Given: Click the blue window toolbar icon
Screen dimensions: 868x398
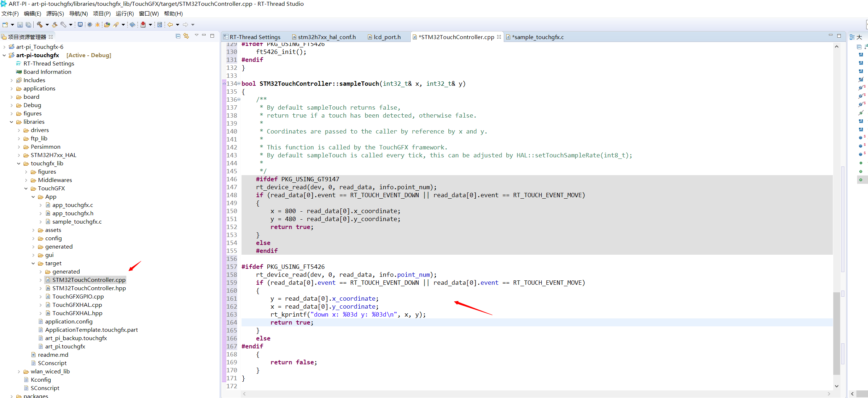Looking at the screenshot, I should 160,25.
